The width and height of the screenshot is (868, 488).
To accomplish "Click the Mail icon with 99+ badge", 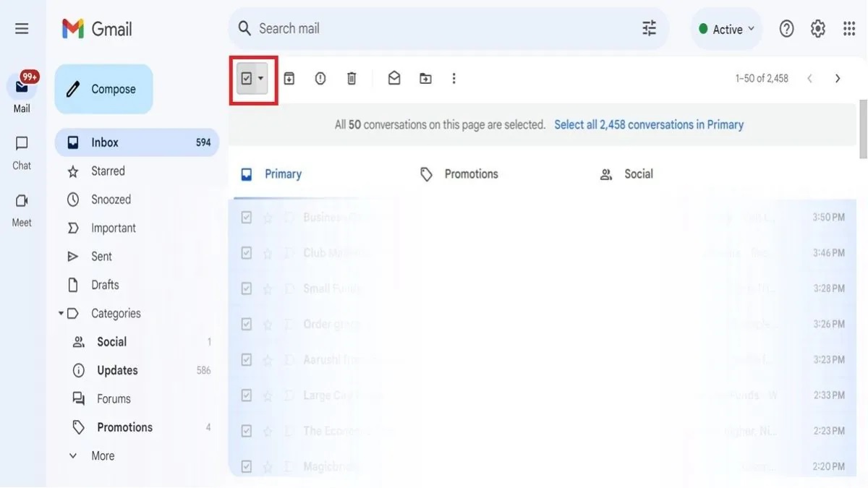I will [x=22, y=87].
